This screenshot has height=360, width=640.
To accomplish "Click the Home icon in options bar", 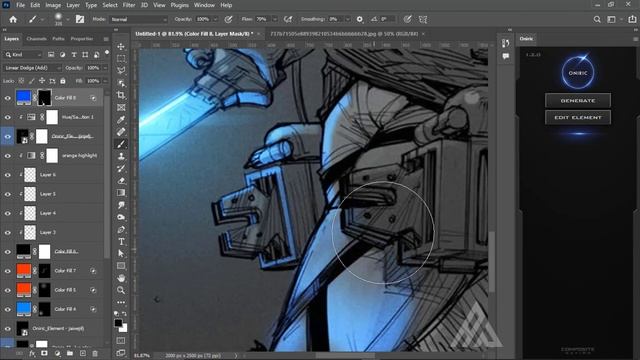I will pyautogui.click(x=13, y=19).
